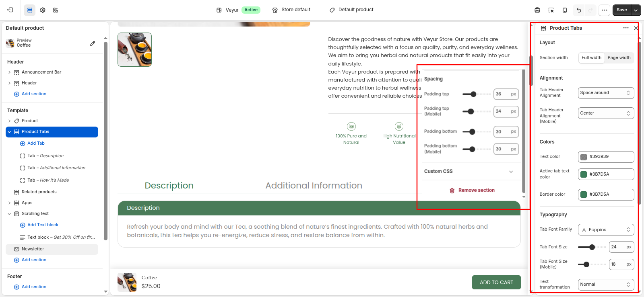
Task: Click the coffee product thumbnail image
Action: tap(134, 49)
